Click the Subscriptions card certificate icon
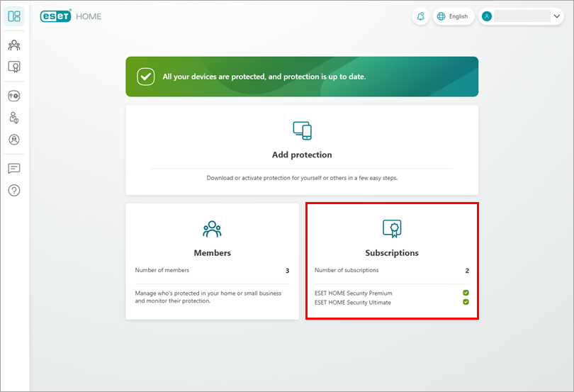 coord(392,228)
